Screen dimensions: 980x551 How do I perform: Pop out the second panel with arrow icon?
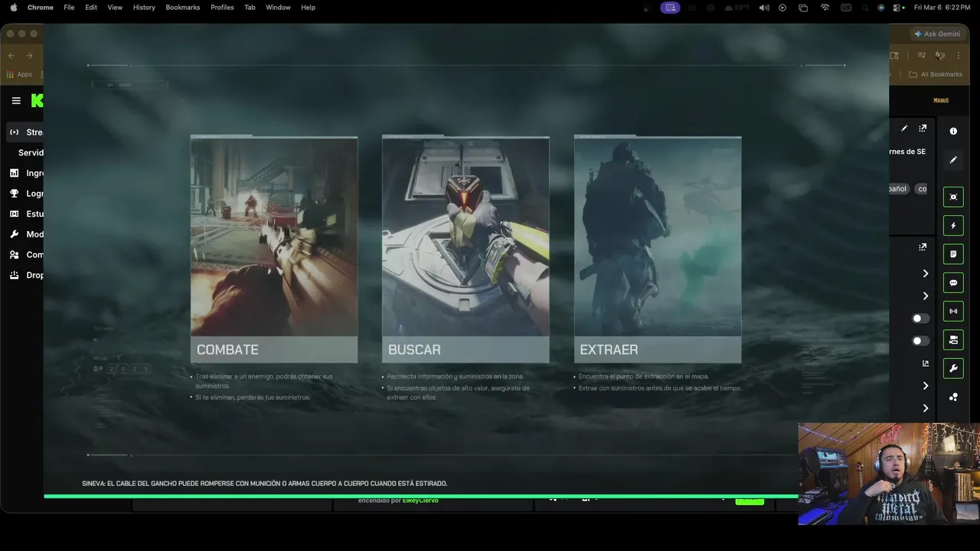click(x=923, y=247)
